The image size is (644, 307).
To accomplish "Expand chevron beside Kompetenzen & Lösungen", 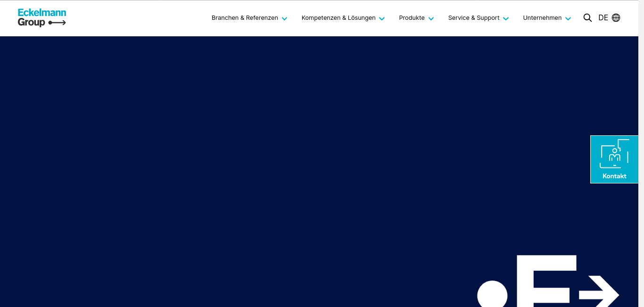I will (382, 18).
